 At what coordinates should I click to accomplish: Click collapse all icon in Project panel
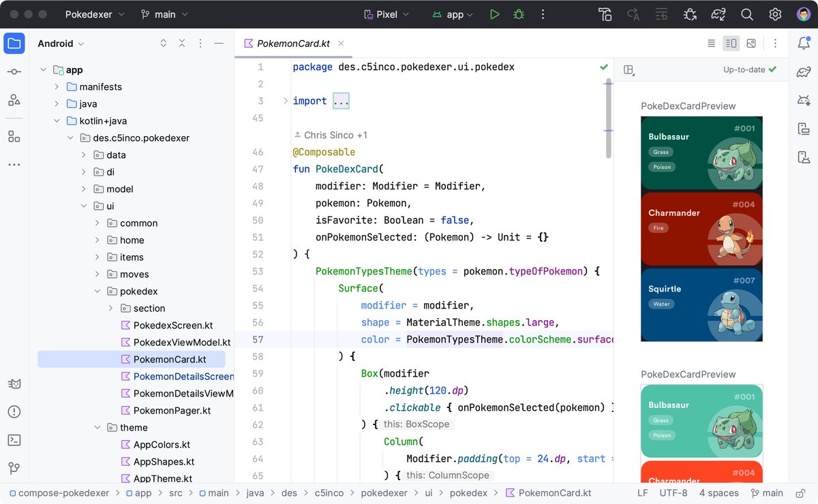182,44
